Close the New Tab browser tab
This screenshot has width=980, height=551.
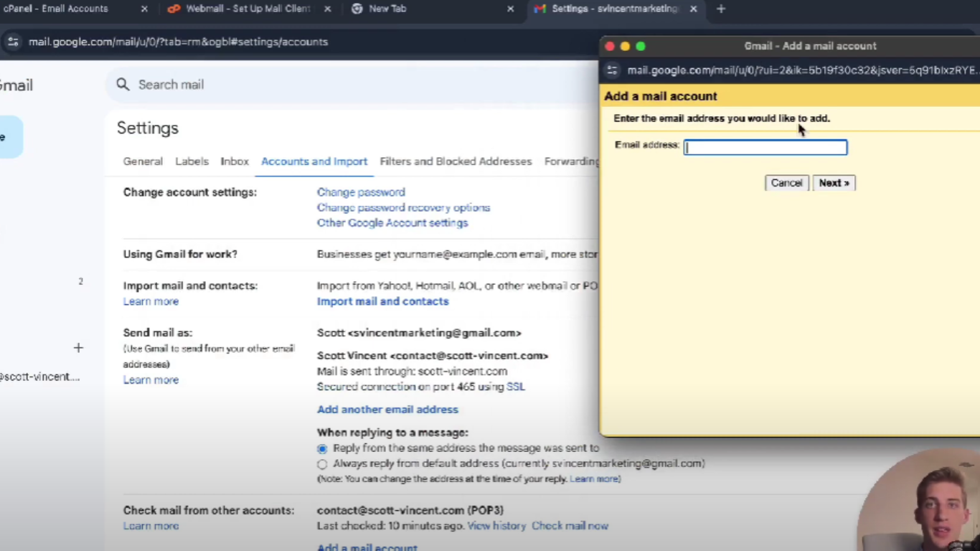(511, 9)
